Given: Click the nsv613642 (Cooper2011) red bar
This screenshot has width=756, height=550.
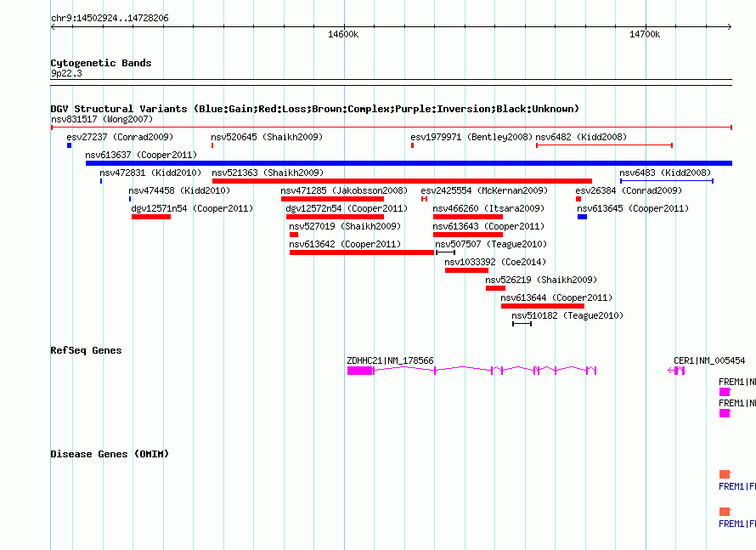Looking at the screenshot, I should [x=362, y=252].
